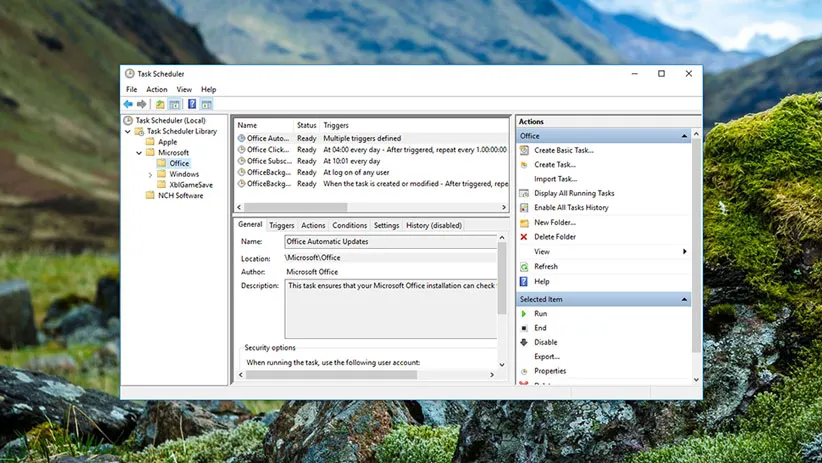Click the Forward arrow in the toolbar

(x=142, y=104)
